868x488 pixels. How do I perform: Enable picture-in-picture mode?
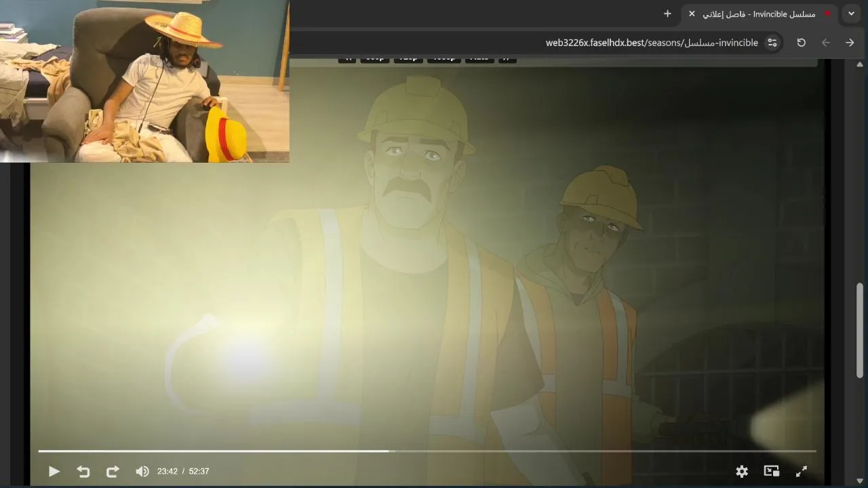coord(771,471)
